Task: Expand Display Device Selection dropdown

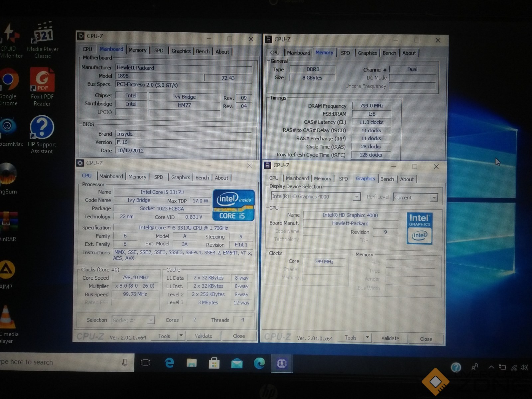Action: 356,197
